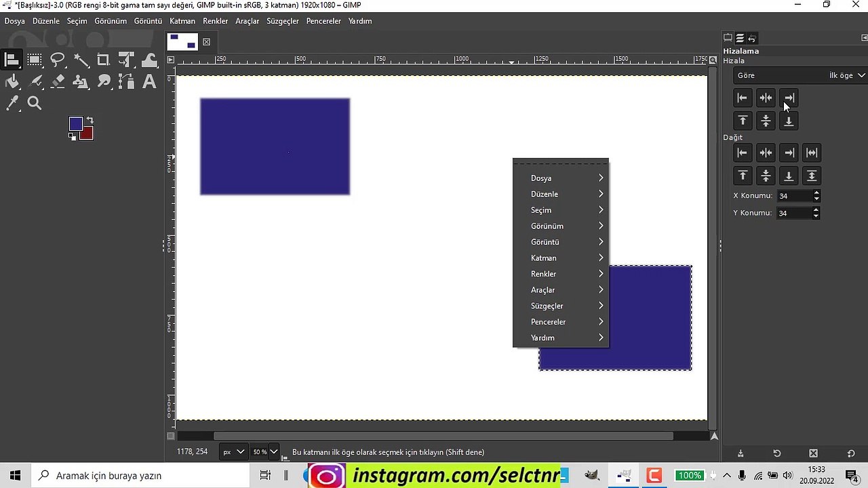Select the Paths tool
The width and height of the screenshot is (868, 488).
click(126, 82)
